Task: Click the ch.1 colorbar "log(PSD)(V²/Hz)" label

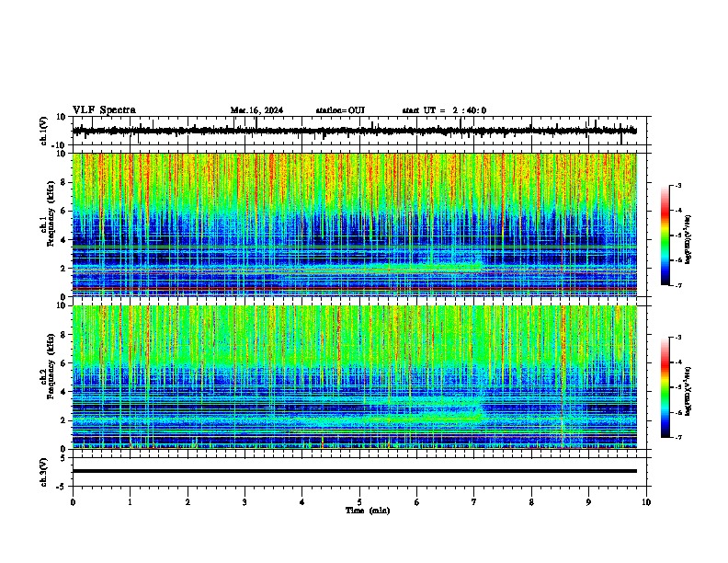Action: tap(688, 239)
